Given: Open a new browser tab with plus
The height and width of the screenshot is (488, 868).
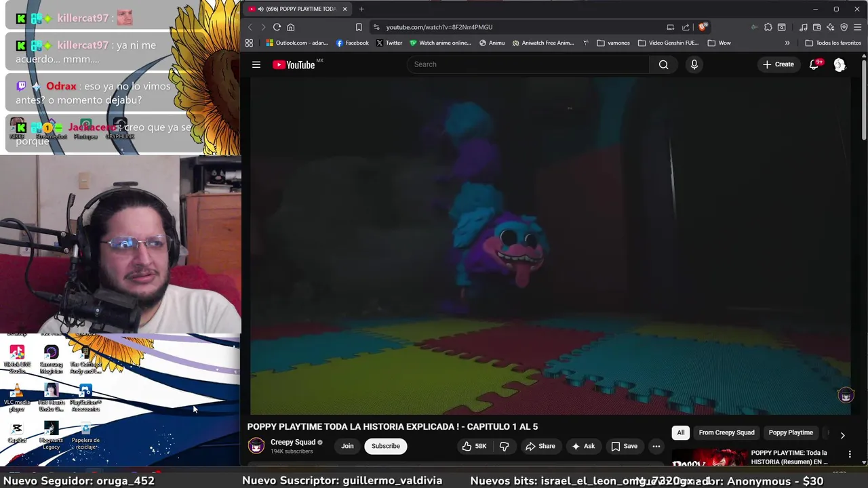Looking at the screenshot, I should click(x=361, y=9).
